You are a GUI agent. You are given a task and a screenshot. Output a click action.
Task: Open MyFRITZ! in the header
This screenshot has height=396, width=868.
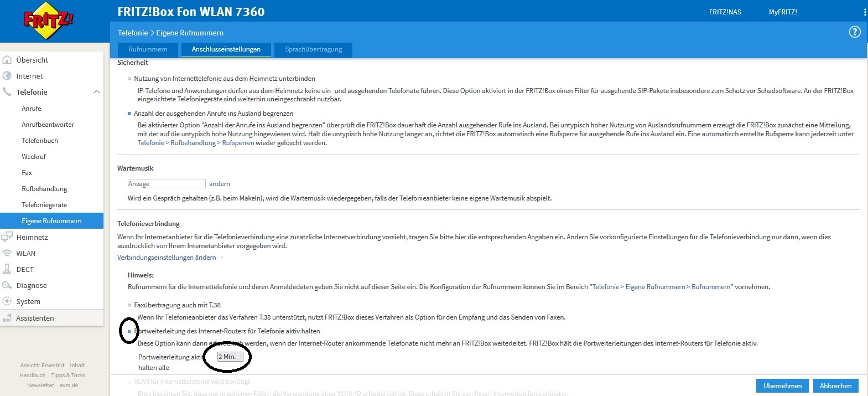[x=783, y=12]
